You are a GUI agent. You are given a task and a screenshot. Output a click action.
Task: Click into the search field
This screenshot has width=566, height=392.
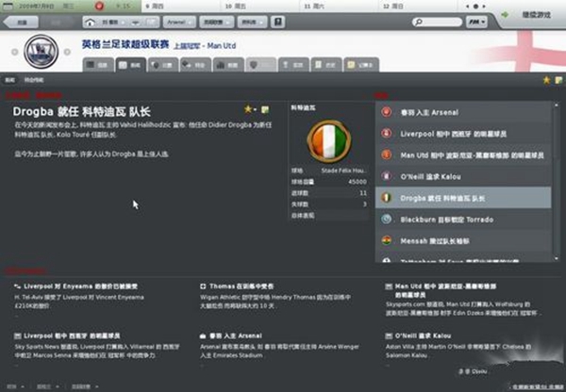pos(437,22)
